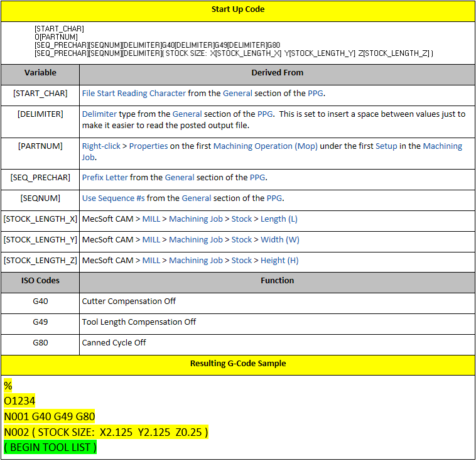Open the Prefix Letter link
This screenshot has height=461, width=476.
pos(105,177)
